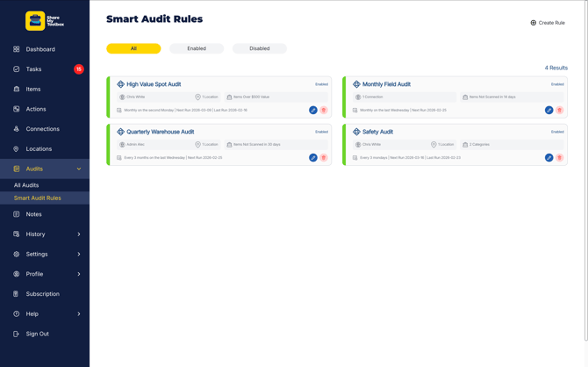Delete the High Value Spot Audit rule
Viewport: 588px width, 367px height.
click(324, 110)
